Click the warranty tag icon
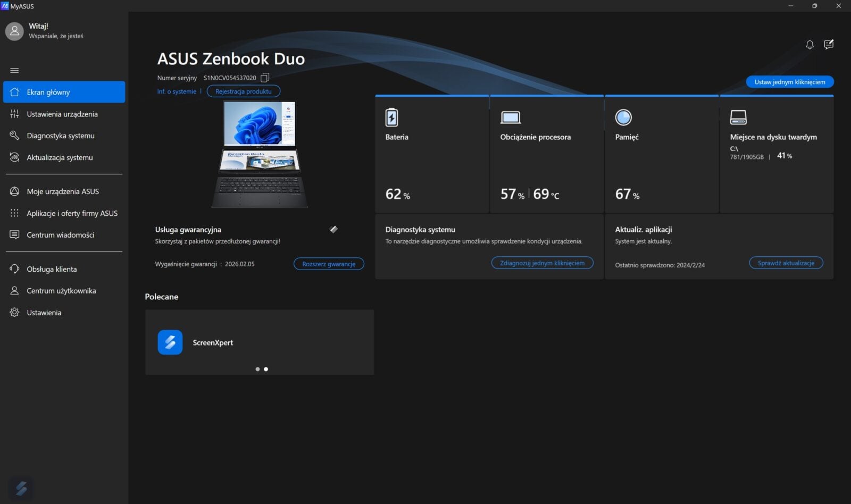The image size is (851, 504). (x=333, y=230)
